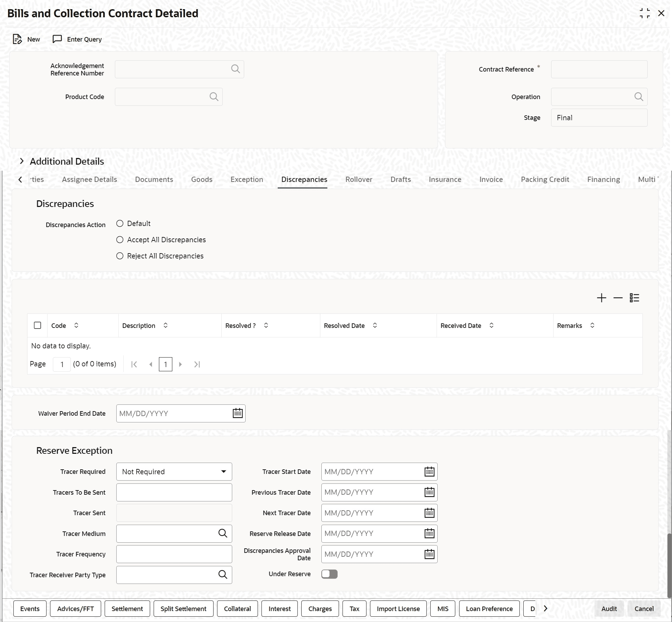Click the add row plus icon
The image size is (672, 622).
click(x=602, y=298)
